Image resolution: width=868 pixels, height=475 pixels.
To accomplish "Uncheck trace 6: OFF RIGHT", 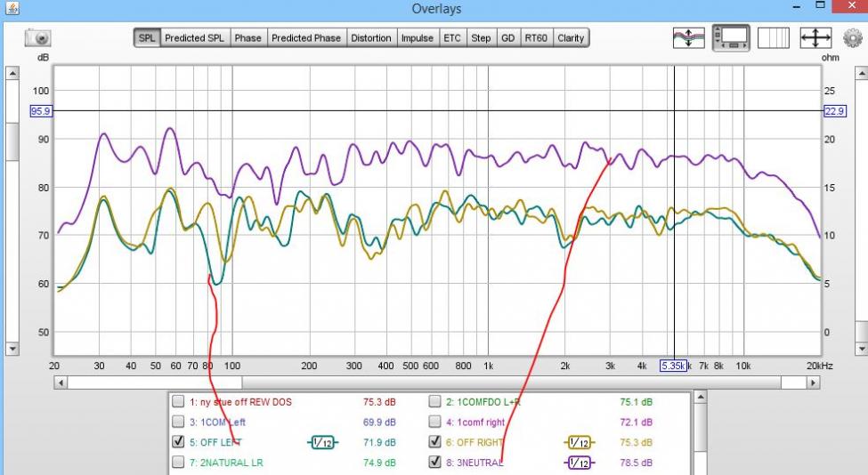I will click(x=435, y=442).
